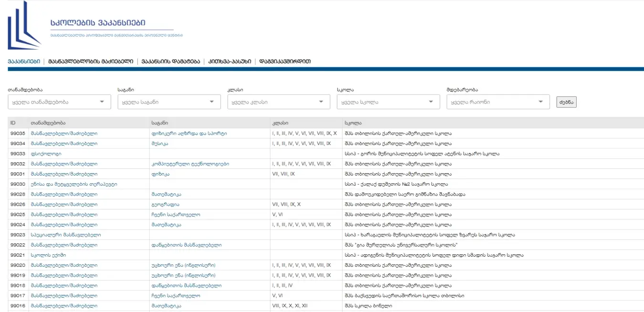Expand the ყველა თანამდებობა dropdown
This screenshot has height=312, width=644.
coord(59,102)
